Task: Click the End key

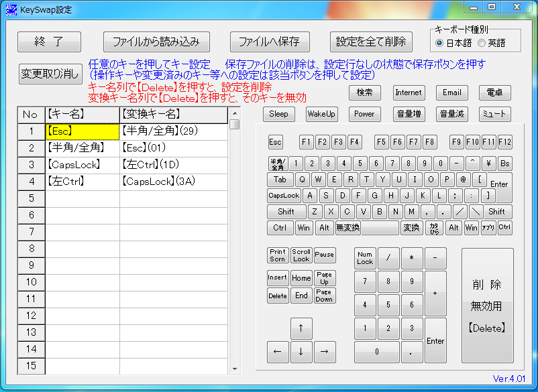Action: pyautogui.click(x=301, y=296)
